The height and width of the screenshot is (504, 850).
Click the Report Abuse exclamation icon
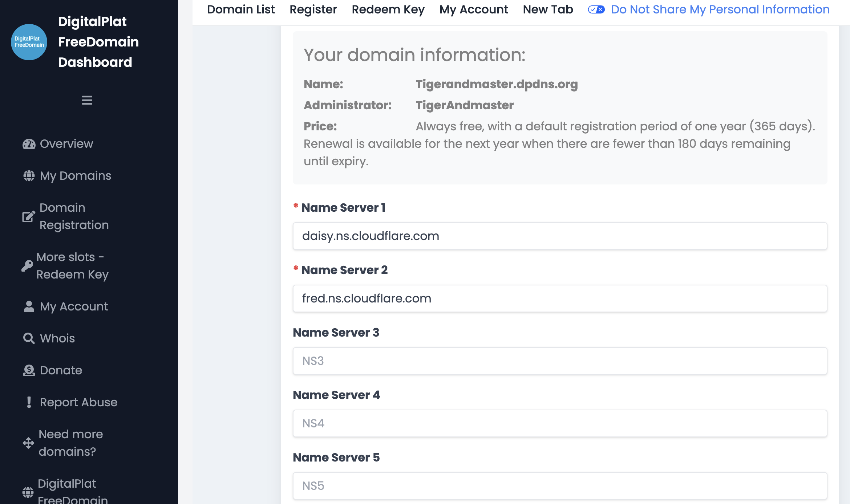pos(29,402)
